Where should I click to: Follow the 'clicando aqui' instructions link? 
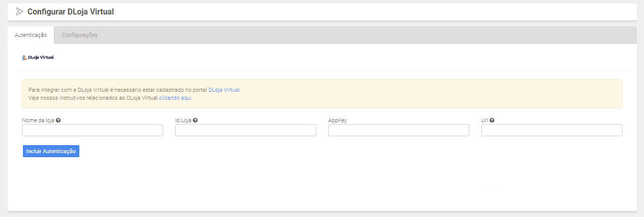176,98
